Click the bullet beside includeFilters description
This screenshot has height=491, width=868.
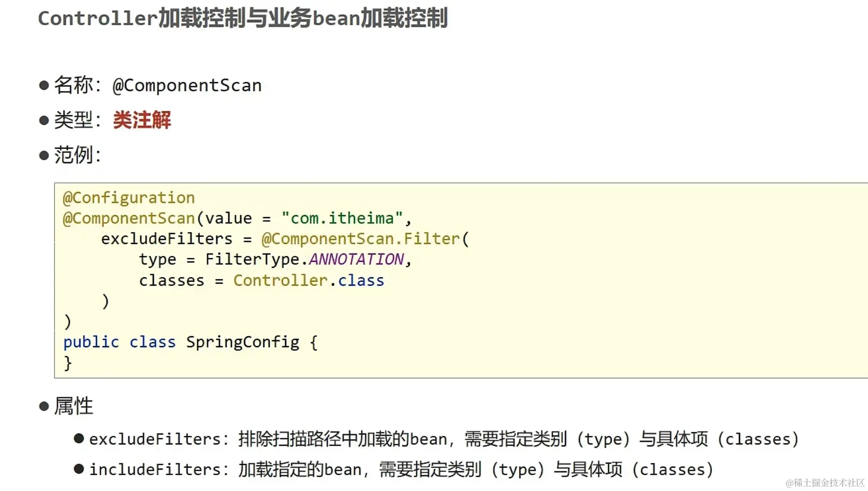(78, 469)
